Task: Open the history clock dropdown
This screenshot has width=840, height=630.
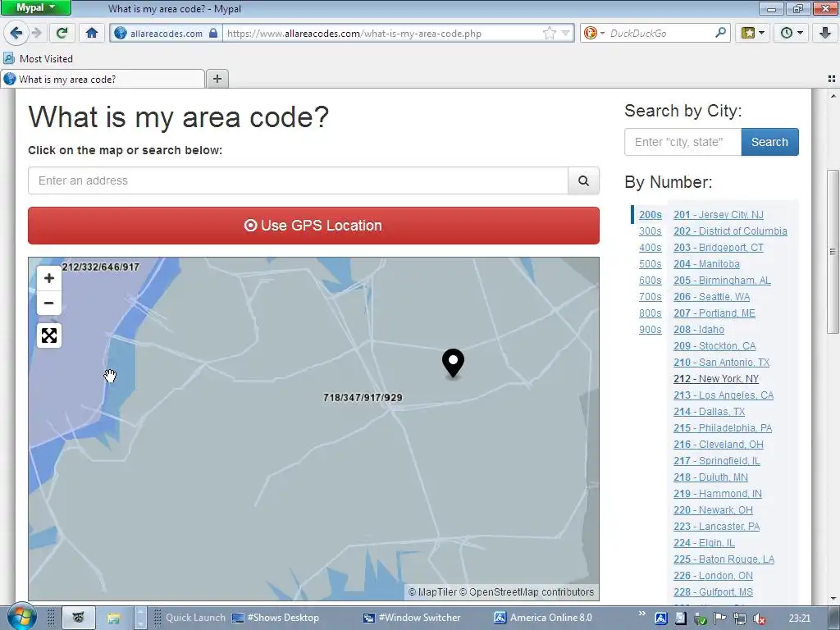Action: point(792,33)
